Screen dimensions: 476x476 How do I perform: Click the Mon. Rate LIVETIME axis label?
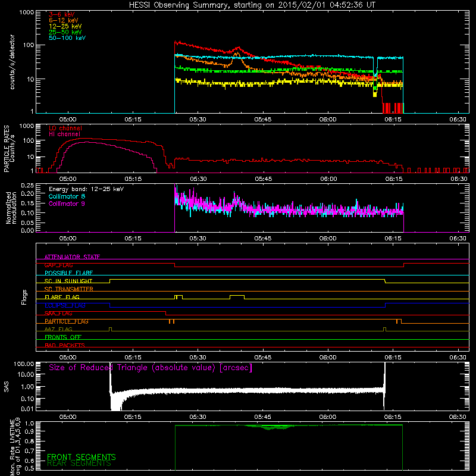[x=15, y=447]
